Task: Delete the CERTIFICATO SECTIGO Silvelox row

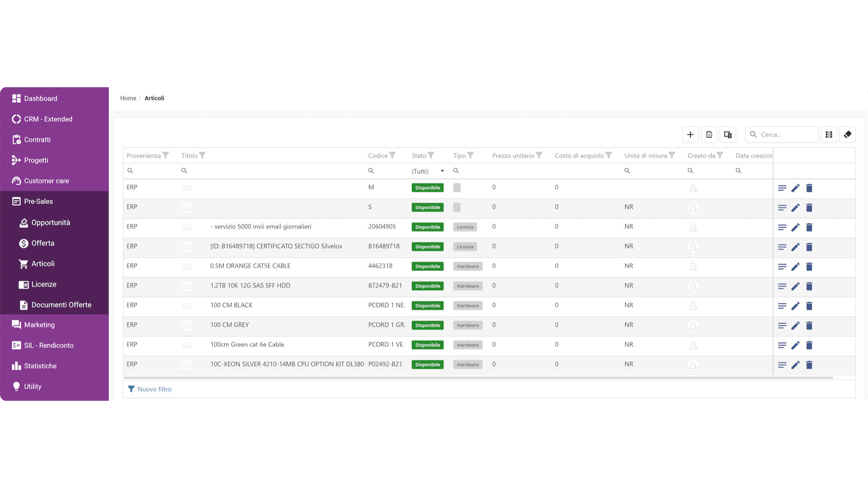Action: tap(809, 247)
